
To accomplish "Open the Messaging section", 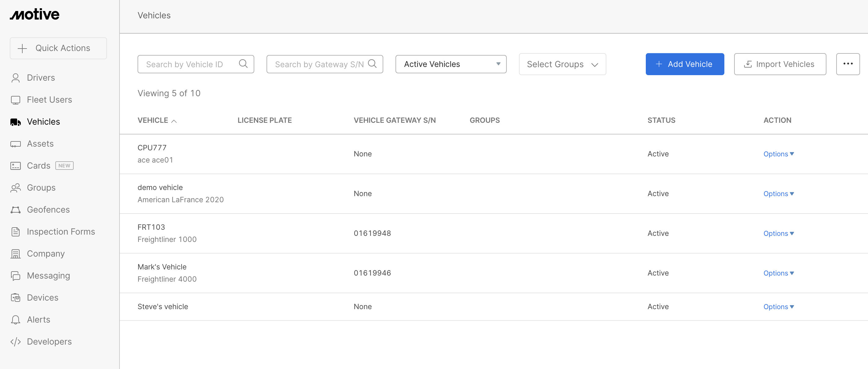I will tap(49, 276).
